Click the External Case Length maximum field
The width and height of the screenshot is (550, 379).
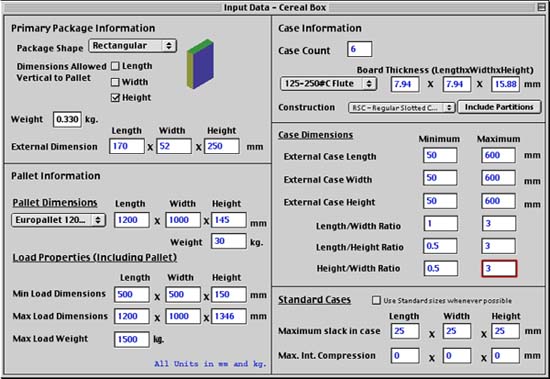(498, 155)
